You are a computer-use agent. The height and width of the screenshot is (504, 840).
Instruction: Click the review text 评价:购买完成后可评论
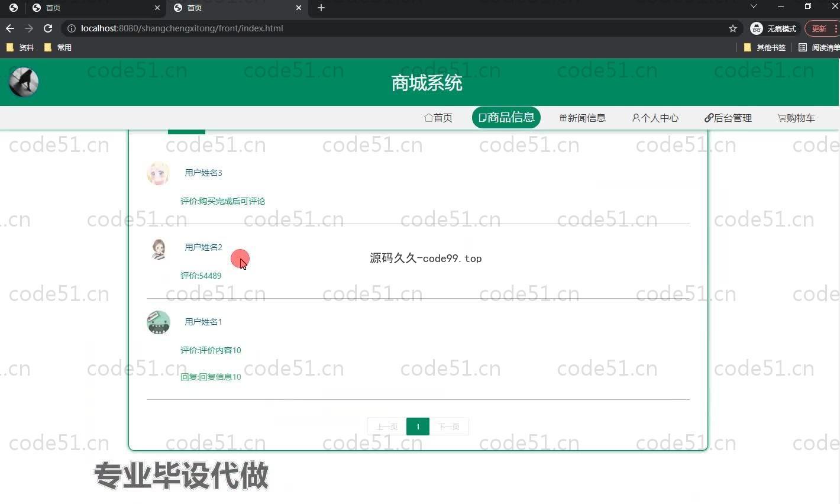223,201
